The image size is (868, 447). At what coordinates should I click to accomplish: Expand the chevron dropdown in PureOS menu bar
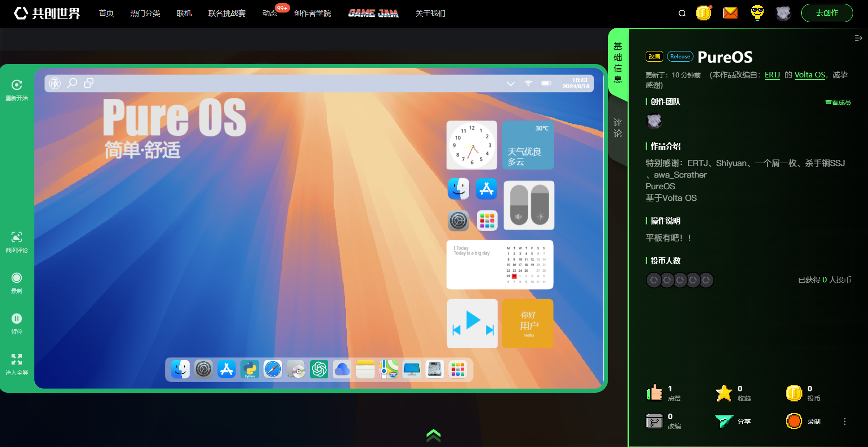pyautogui.click(x=511, y=83)
